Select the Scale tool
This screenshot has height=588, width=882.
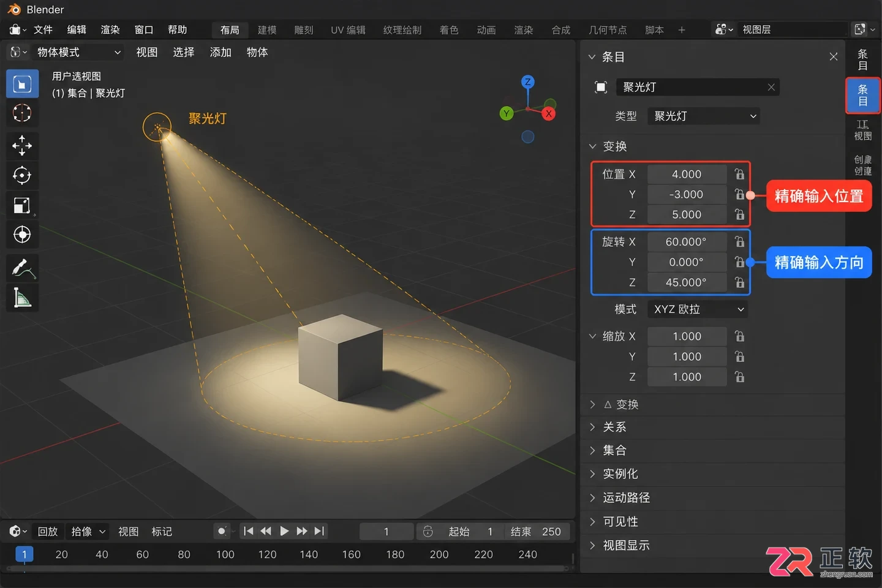[x=22, y=205]
